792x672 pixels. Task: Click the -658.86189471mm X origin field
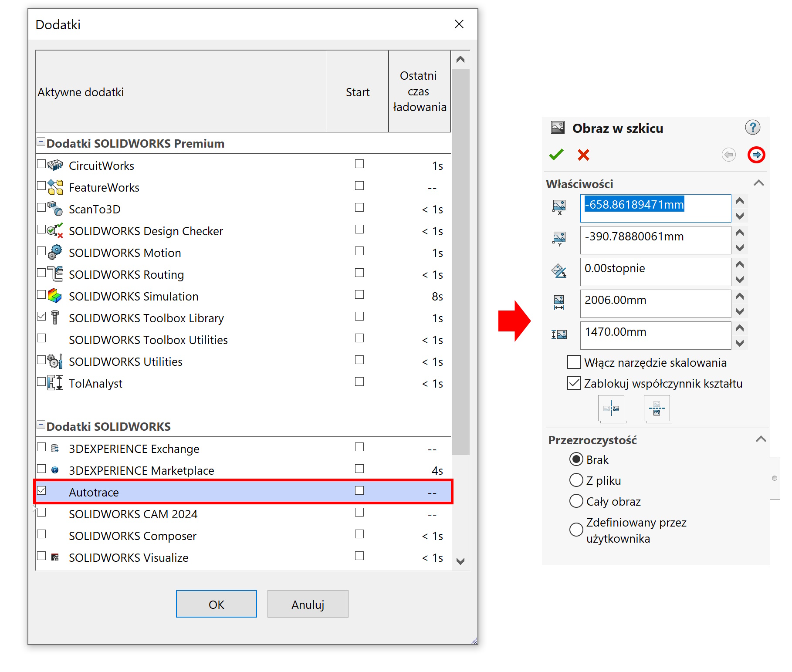[x=656, y=208]
